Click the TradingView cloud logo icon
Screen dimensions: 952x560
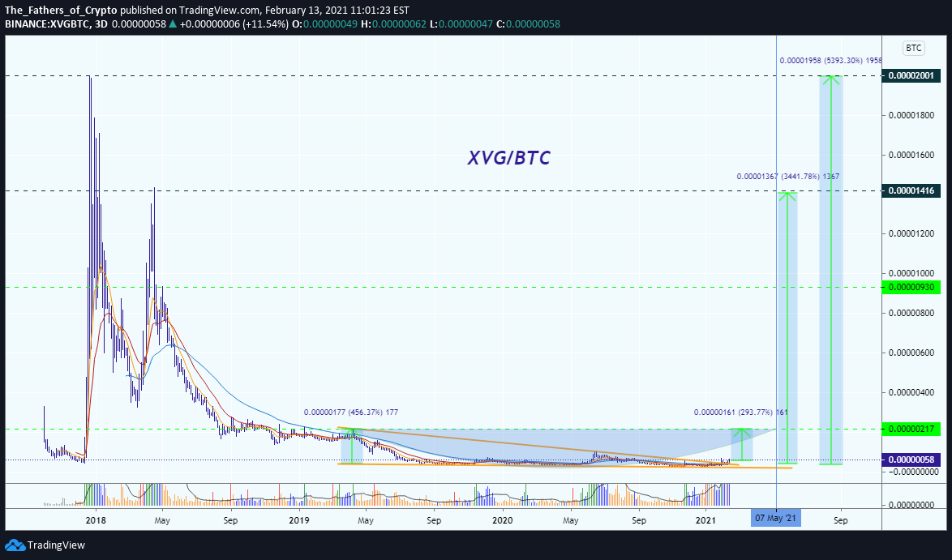point(15,545)
